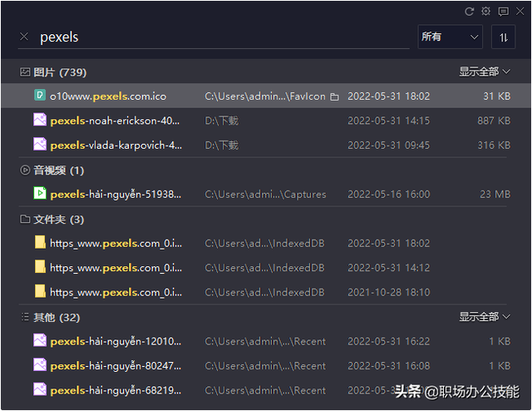The width and height of the screenshot is (532, 411).
Task: Select pexels-hải-nguyễn-12010 recent file
Action: (x=266, y=341)
